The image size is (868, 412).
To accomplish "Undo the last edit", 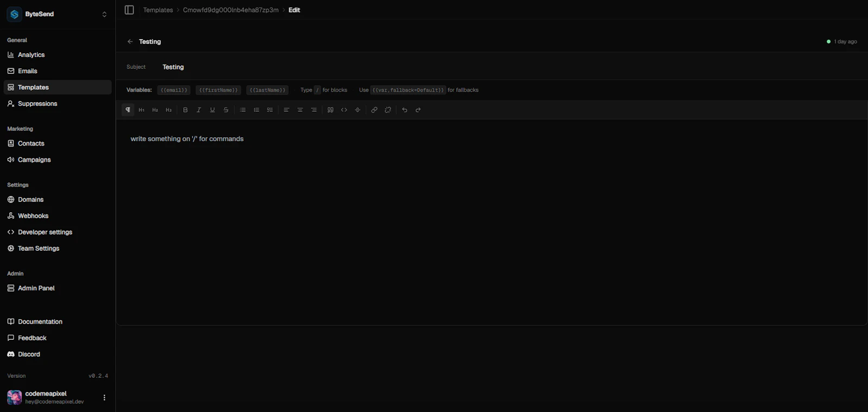I will coord(405,110).
